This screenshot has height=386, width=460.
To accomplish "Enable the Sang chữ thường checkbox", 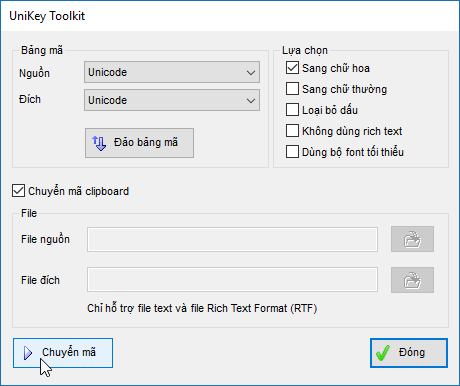I will click(x=292, y=89).
